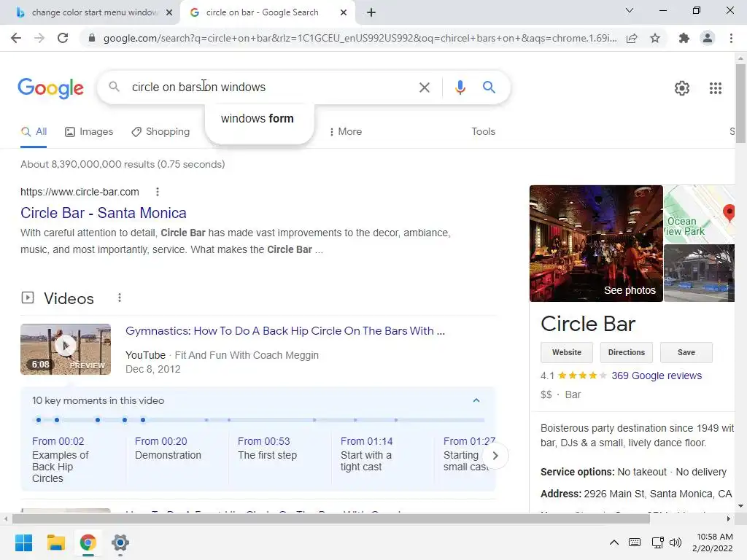Viewport: 747px width, 560px height.
Task: Visit Circle Bar Website button
Action: pos(566,352)
